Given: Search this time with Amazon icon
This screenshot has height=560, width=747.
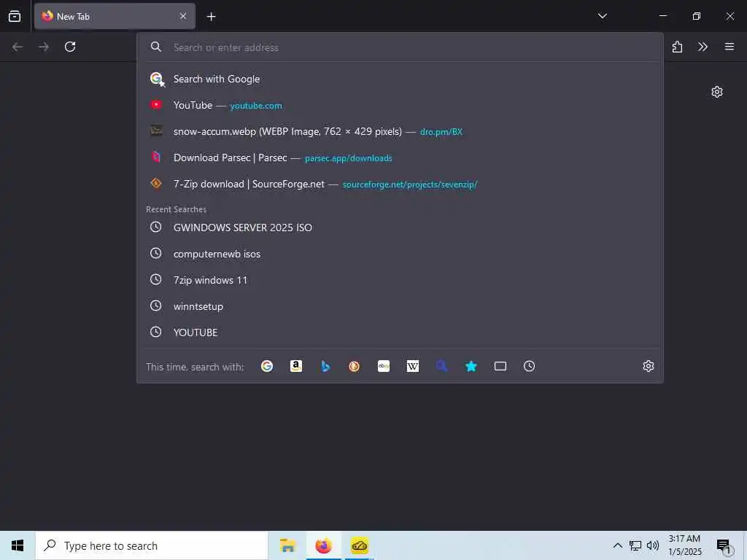Looking at the screenshot, I should coord(296,366).
